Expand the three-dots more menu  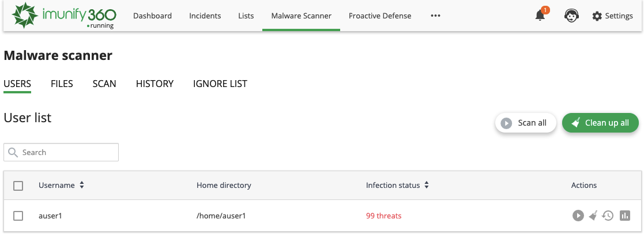435,16
